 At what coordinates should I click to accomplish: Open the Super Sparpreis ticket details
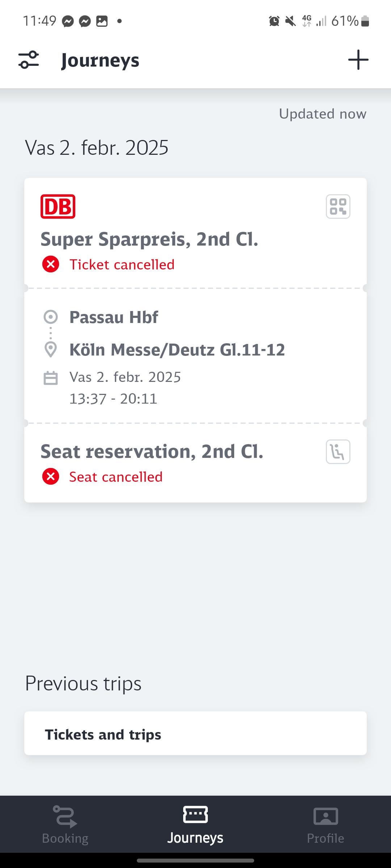point(149,239)
